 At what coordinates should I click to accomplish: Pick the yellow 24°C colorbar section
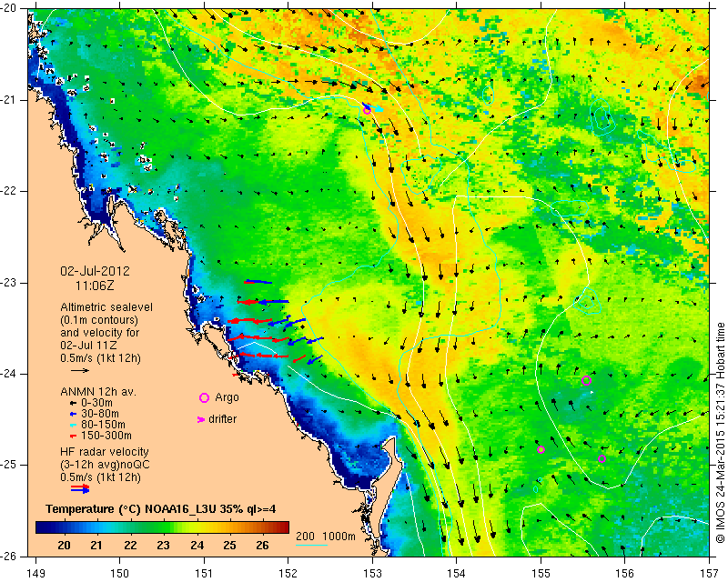point(197,527)
